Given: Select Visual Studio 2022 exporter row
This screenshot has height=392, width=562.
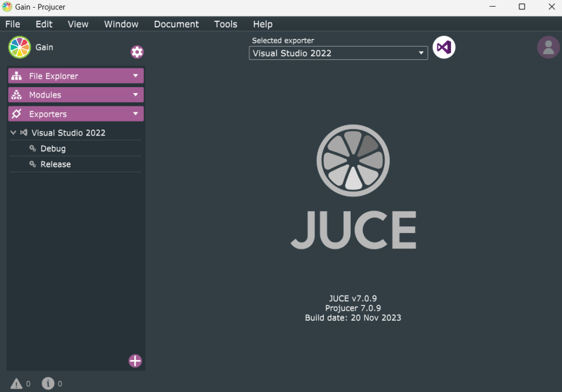Looking at the screenshot, I should coord(75,133).
